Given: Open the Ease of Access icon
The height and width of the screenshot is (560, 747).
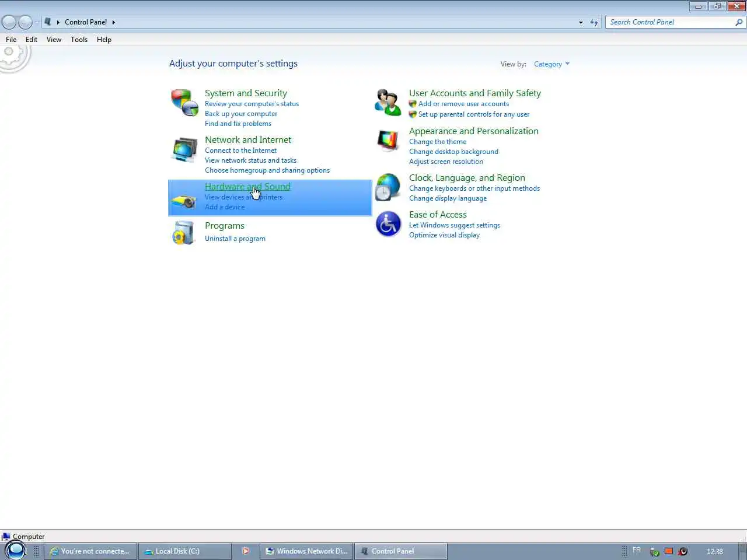Looking at the screenshot, I should (x=388, y=224).
